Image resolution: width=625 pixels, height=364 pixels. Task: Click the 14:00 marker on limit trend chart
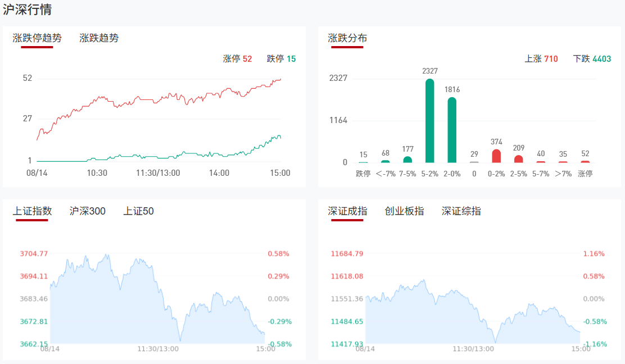coord(219,173)
